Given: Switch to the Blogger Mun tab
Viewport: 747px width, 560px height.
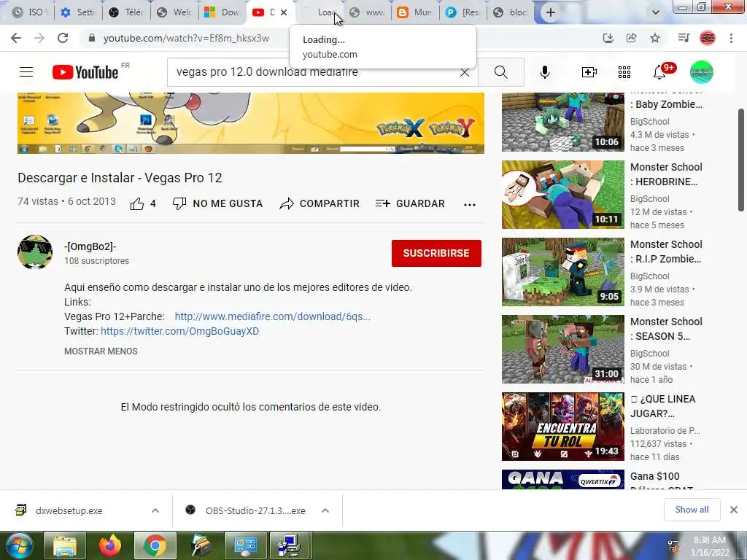Looking at the screenshot, I should click(415, 12).
